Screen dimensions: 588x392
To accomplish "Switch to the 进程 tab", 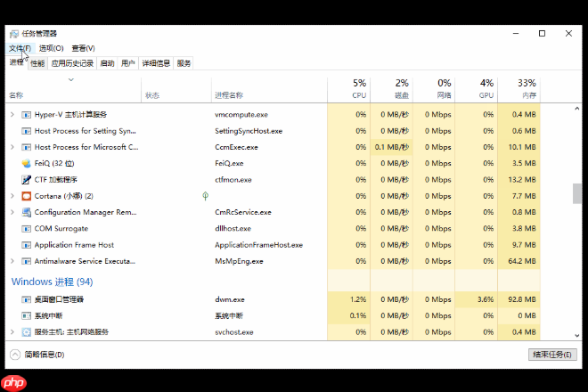I will point(17,62).
